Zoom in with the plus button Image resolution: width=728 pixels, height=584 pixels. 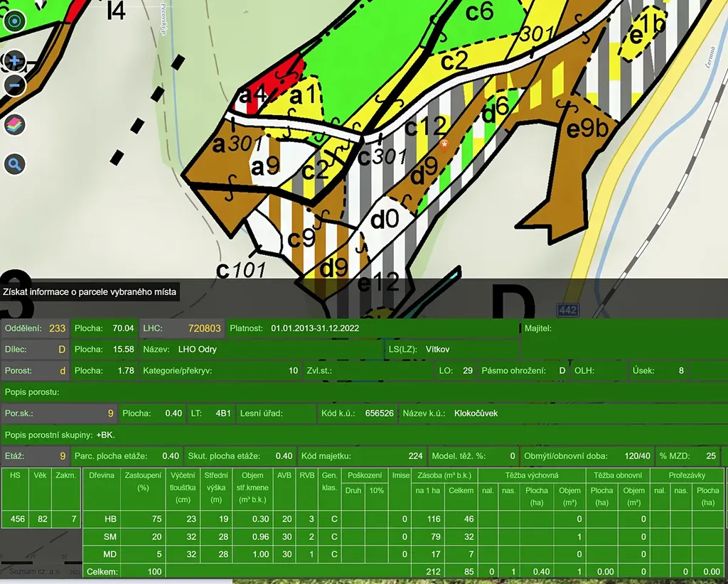click(14, 61)
